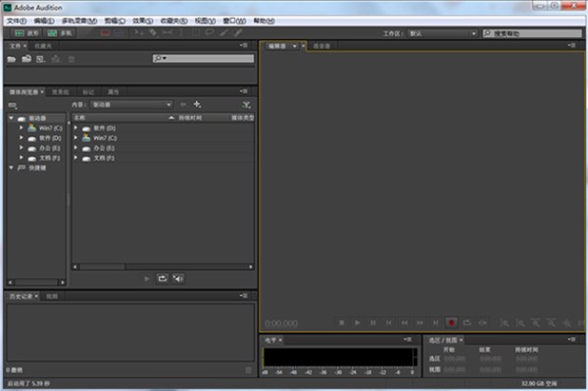Switch to the 收藏夹 tab
Viewport: 588px width, 391px height.
(43, 46)
